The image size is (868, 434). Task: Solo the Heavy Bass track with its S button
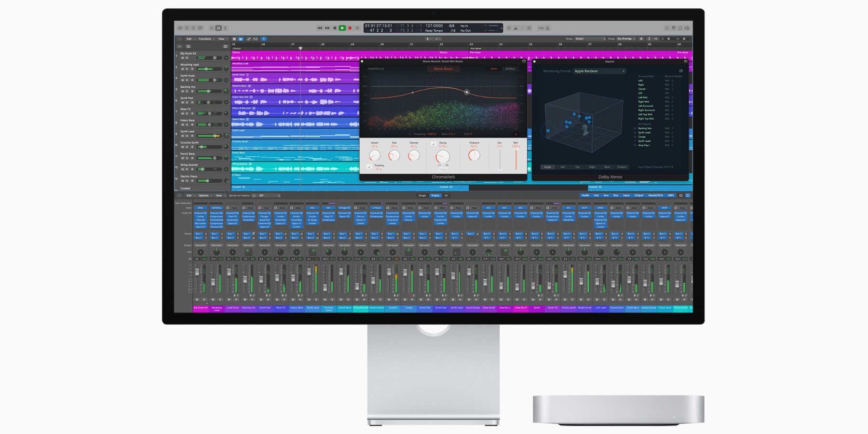tap(187, 124)
